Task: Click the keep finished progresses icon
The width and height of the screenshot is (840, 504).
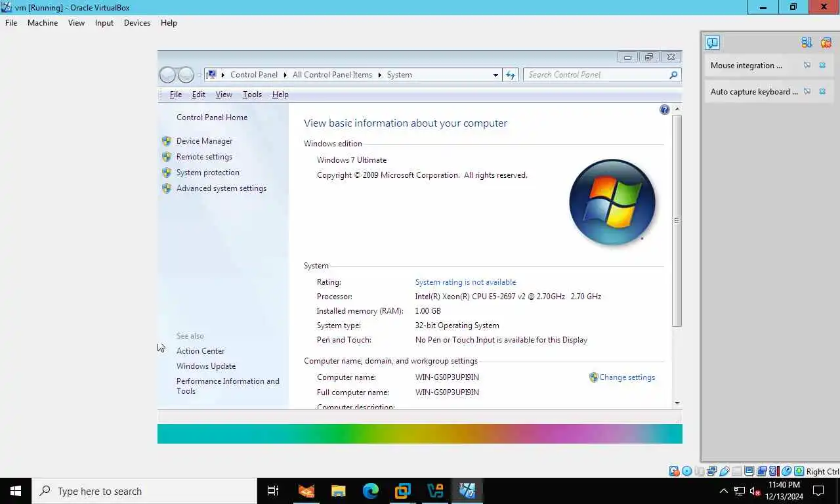Action: pyautogui.click(x=807, y=43)
